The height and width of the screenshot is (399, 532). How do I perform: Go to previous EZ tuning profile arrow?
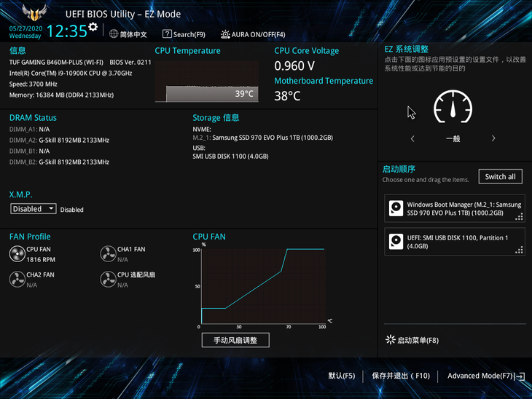[412, 138]
